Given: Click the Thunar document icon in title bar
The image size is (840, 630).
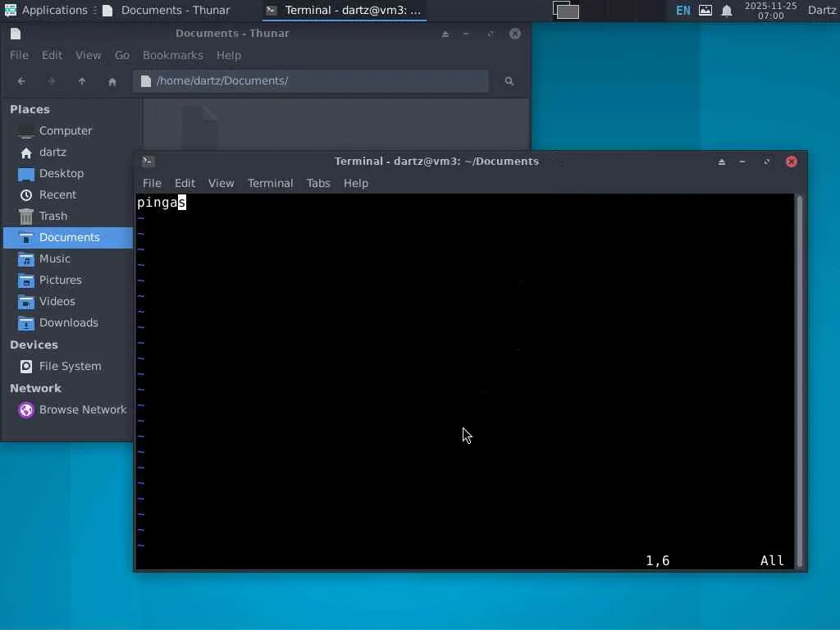Looking at the screenshot, I should (16, 34).
